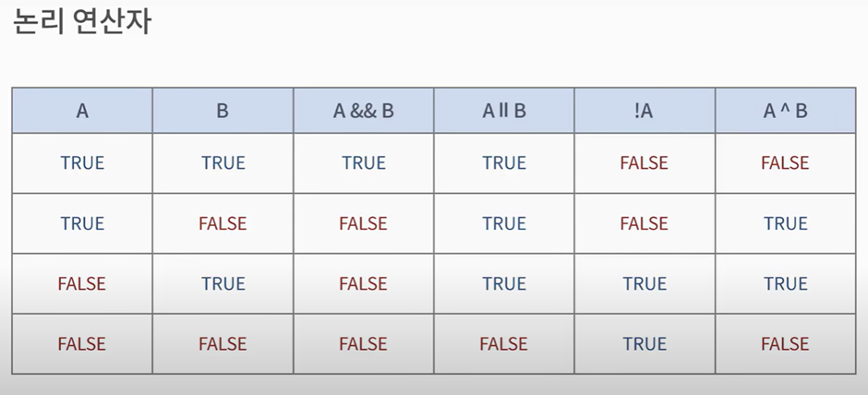This screenshot has width=868, height=395.
Task: Select the B column header cell
Action: [x=223, y=111]
